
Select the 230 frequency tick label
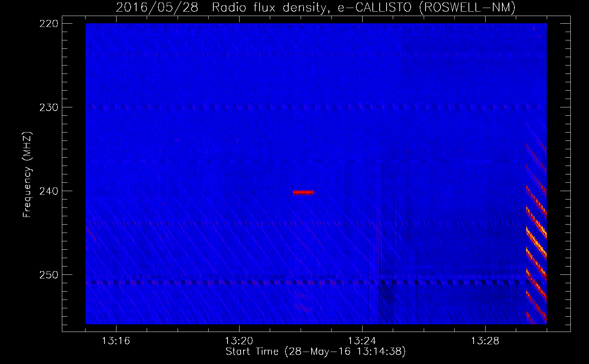pyautogui.click(x=48, y=107)
